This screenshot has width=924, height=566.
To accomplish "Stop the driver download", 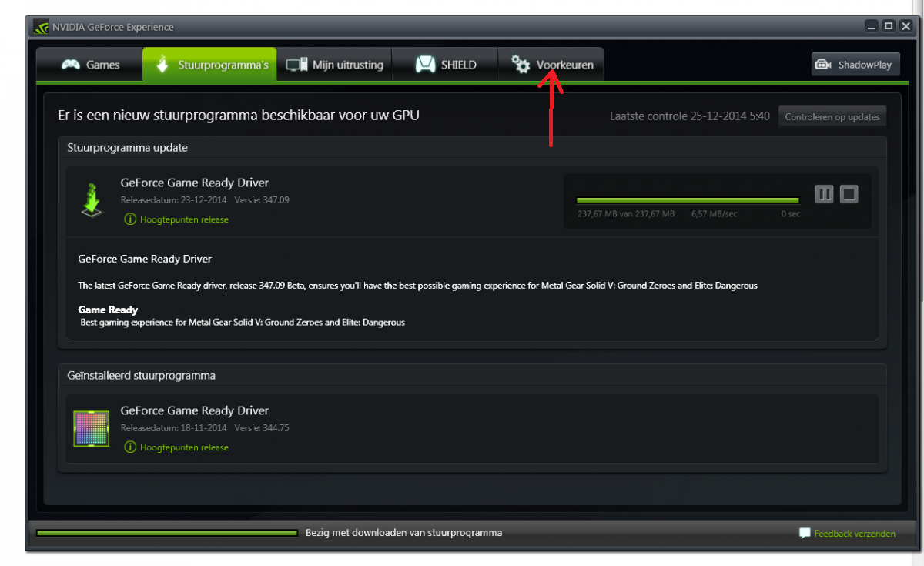I will point(849,194).
